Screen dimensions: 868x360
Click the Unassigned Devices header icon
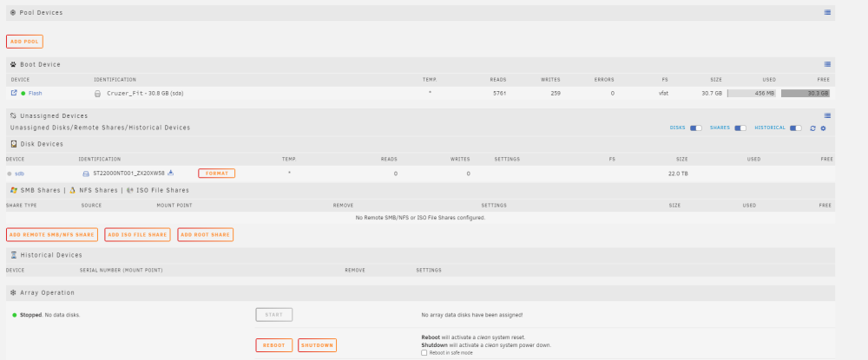point(13,115)
